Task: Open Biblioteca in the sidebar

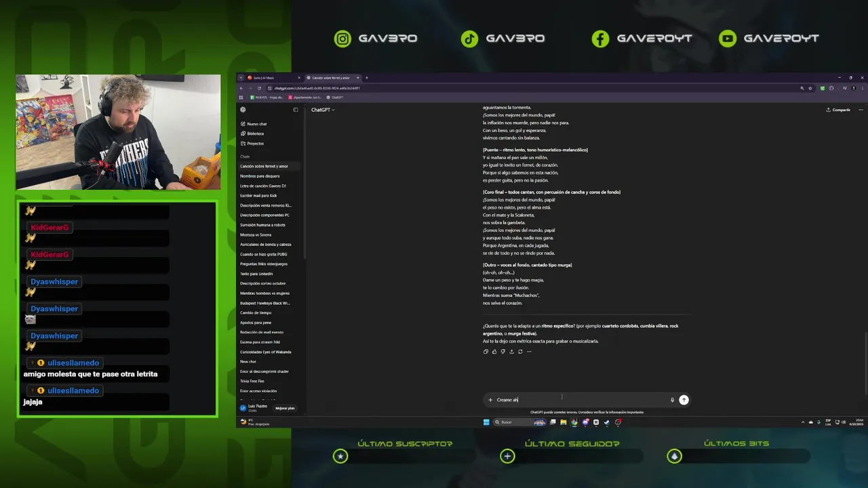Action: (x=252, y=134)
